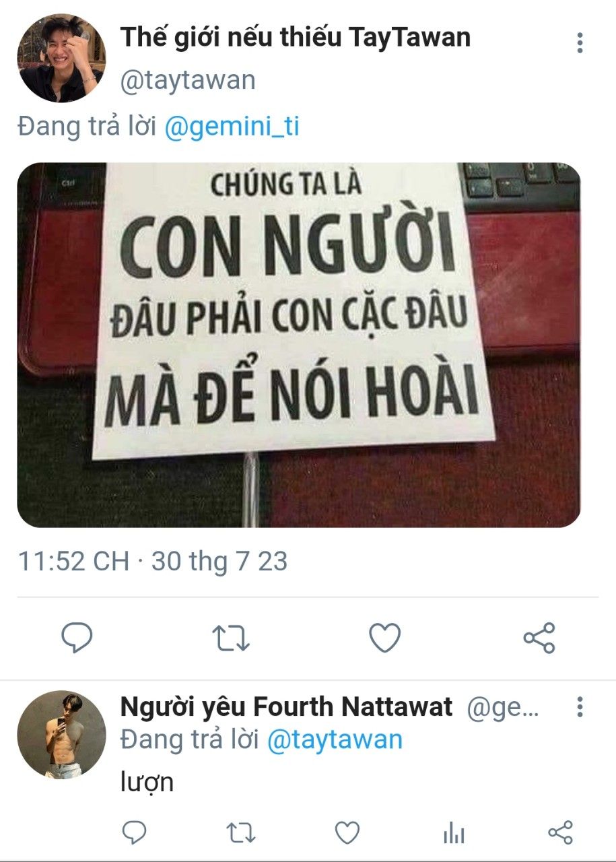The height and width of the screenshot is (862, 616).
Task: Open the @gemini_ti mention link
Action: pyautogui.click(x=232, y=127)
